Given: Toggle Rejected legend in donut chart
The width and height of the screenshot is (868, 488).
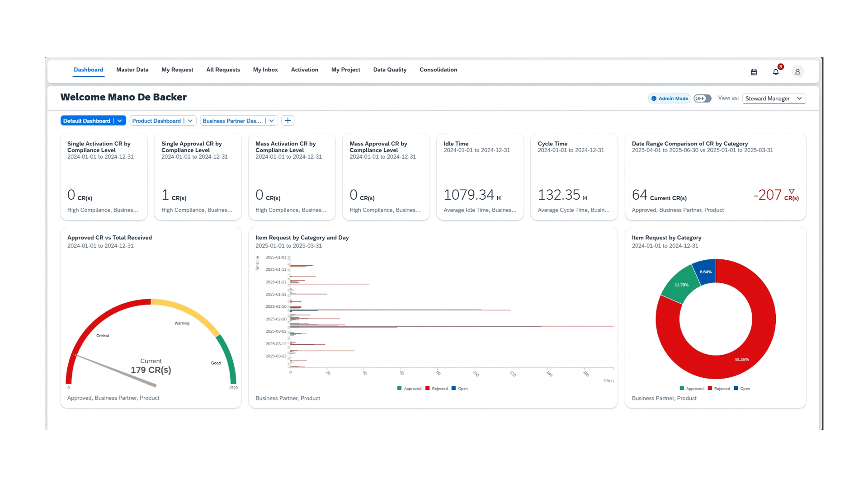Looking at the screenshot, I should (719, 389).
